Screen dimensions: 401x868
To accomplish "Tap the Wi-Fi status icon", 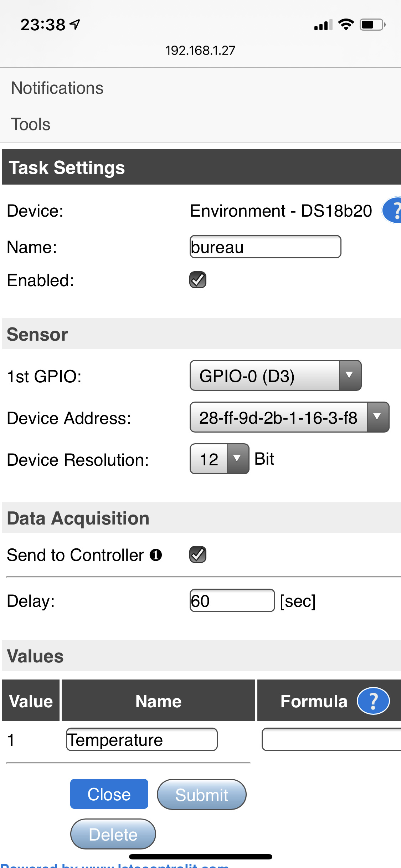I will (x=345, y=25).
